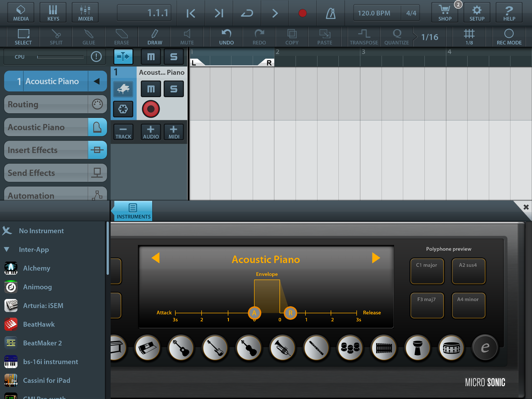Screen dimensions: 532x399
Task: Redo the last undone action
Action: [x=259, y=37]
